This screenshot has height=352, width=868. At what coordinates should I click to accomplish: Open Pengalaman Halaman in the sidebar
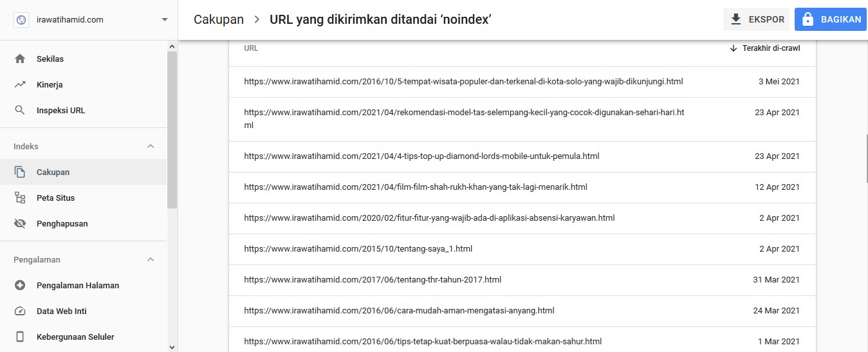tap(84, 285)
